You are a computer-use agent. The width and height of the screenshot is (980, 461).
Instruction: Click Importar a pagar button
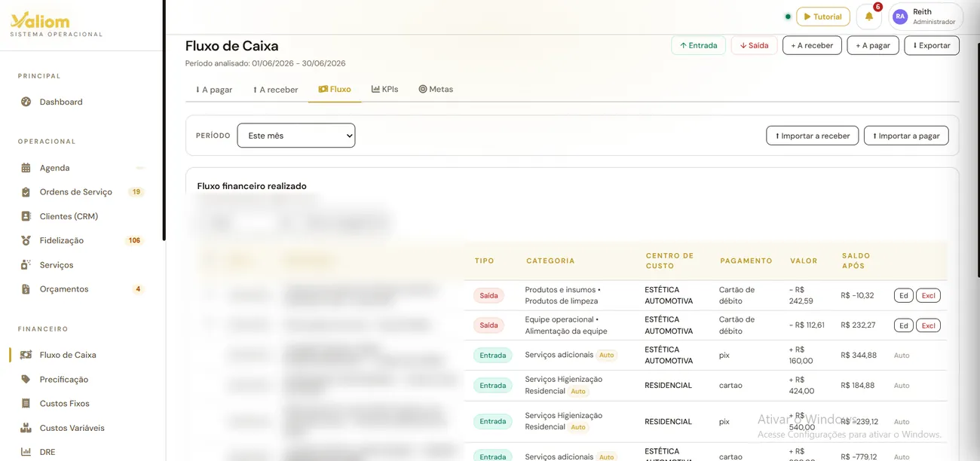[906, 136]
